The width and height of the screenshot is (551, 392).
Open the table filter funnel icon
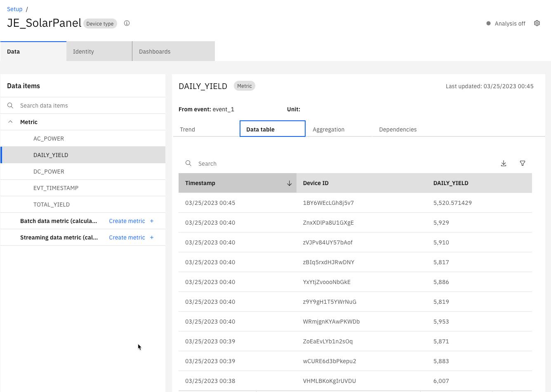coord(523,163)
